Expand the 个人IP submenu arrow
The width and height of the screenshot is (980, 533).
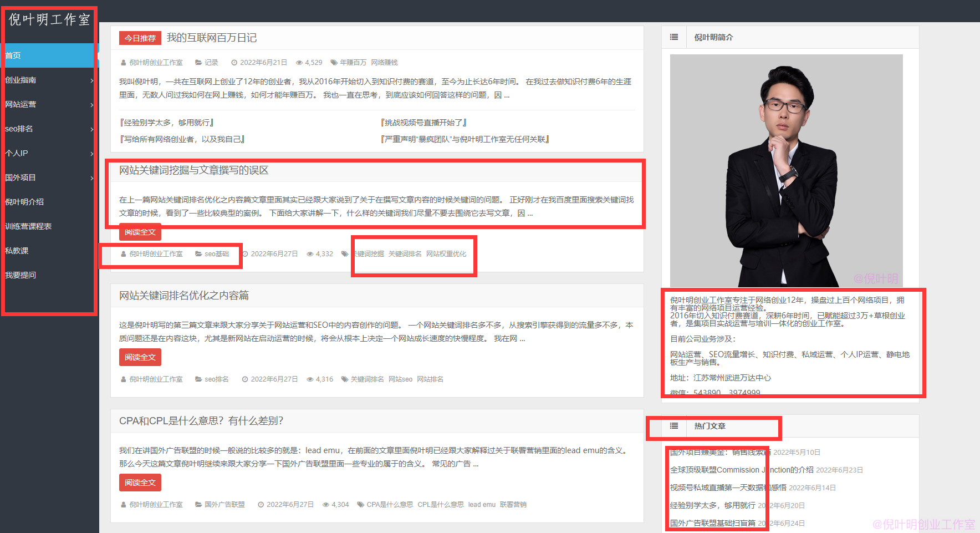pos(92,154)
